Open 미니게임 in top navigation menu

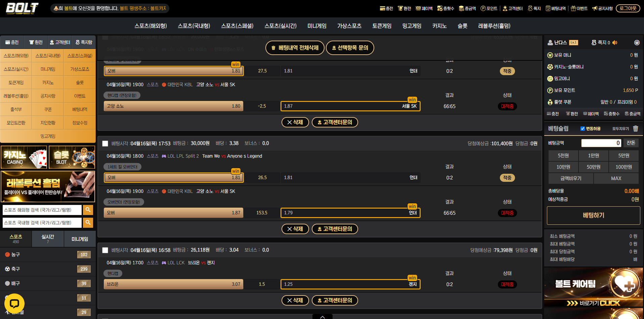[317, 26]
